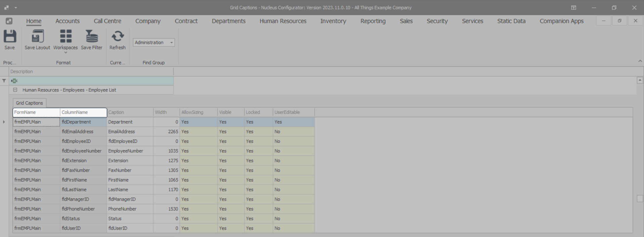Select the FirstName caption cell

130,180
